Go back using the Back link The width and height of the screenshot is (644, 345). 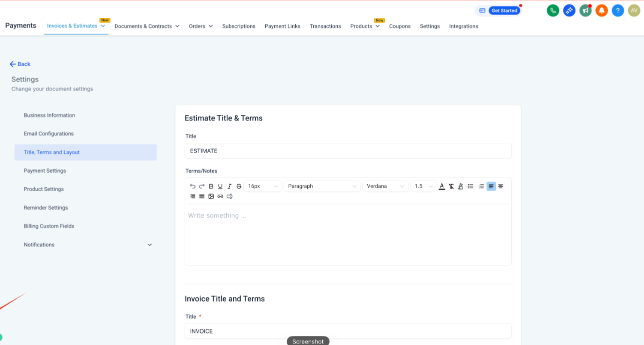click(20, 64)
